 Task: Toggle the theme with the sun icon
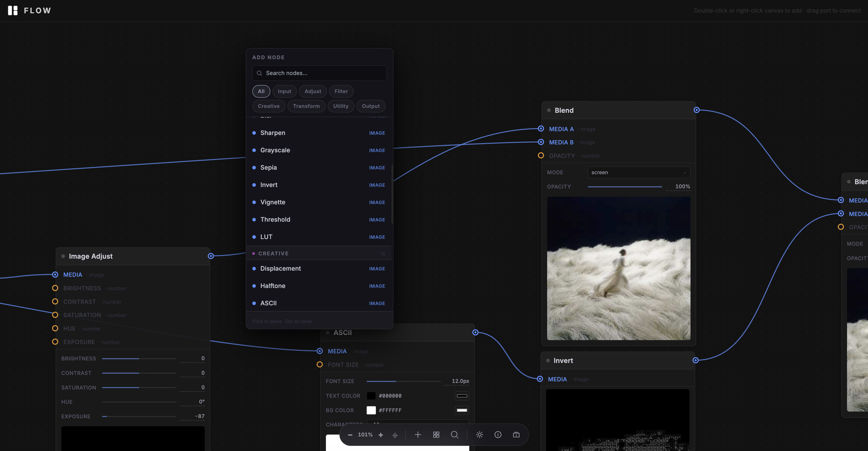pos(479,435)
